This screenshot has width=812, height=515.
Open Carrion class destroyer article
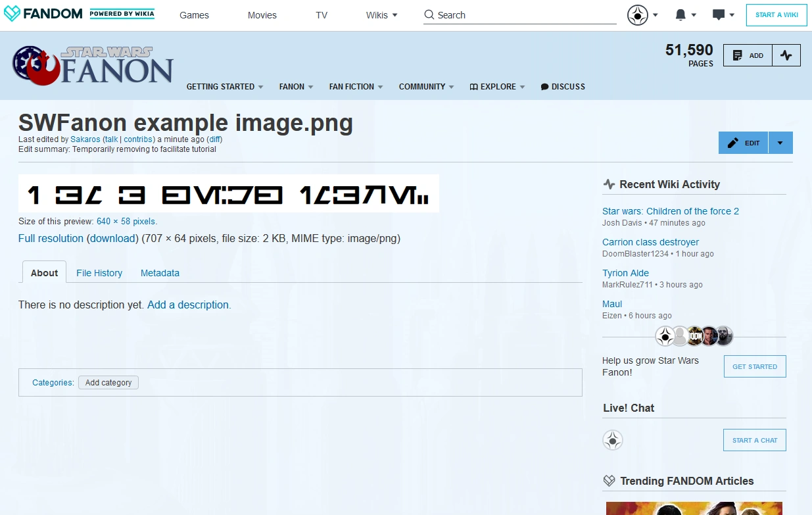(650, 242)
